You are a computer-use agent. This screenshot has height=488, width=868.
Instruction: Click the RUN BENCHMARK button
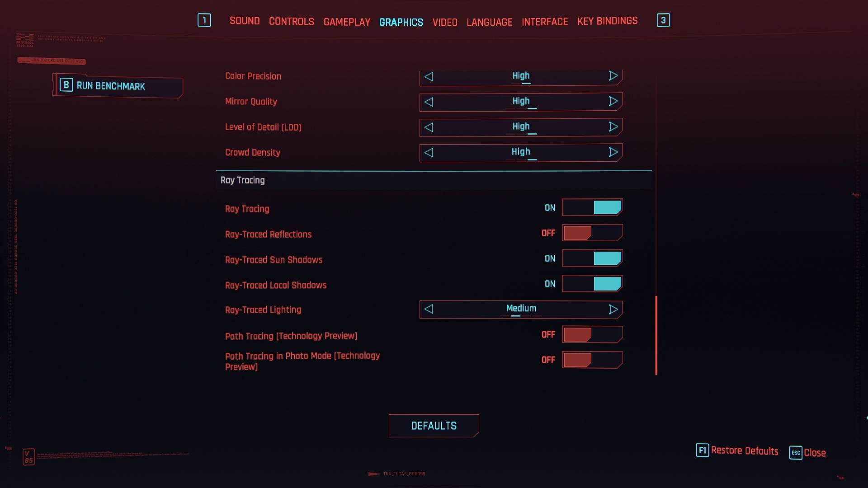(x=118, y=86)
